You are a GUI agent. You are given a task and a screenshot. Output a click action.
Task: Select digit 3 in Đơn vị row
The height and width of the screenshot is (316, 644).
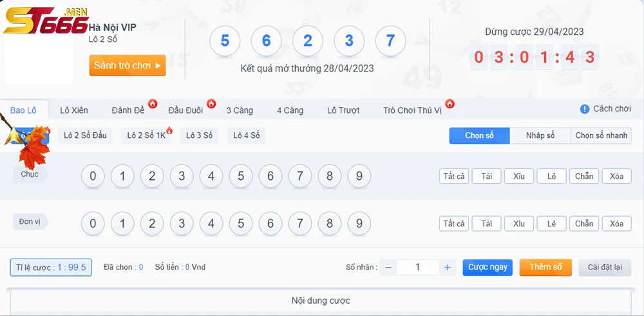coord(182,223)
